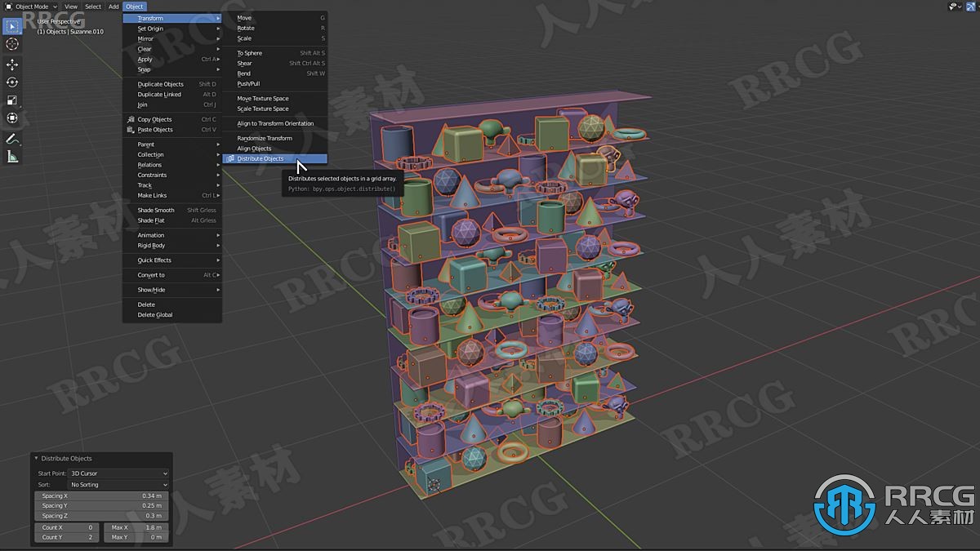
Task: Choose Shade Smooth
Action: tap(172, 210)
